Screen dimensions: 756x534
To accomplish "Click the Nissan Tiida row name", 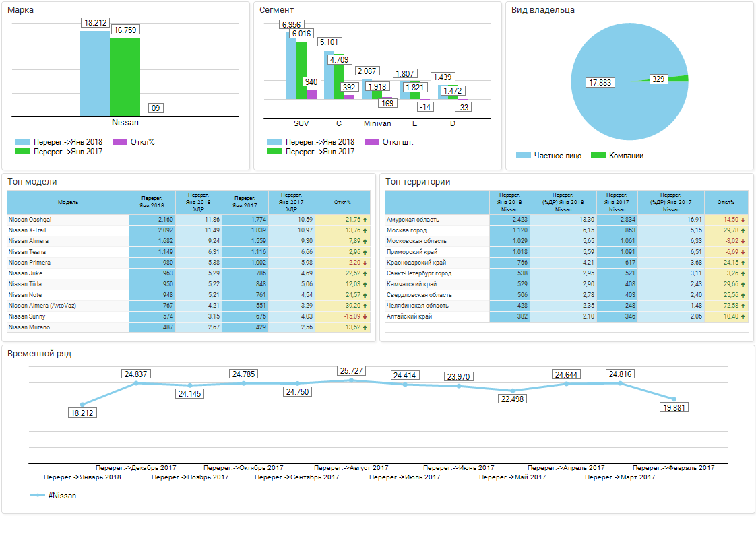I will tap(25, 284).
